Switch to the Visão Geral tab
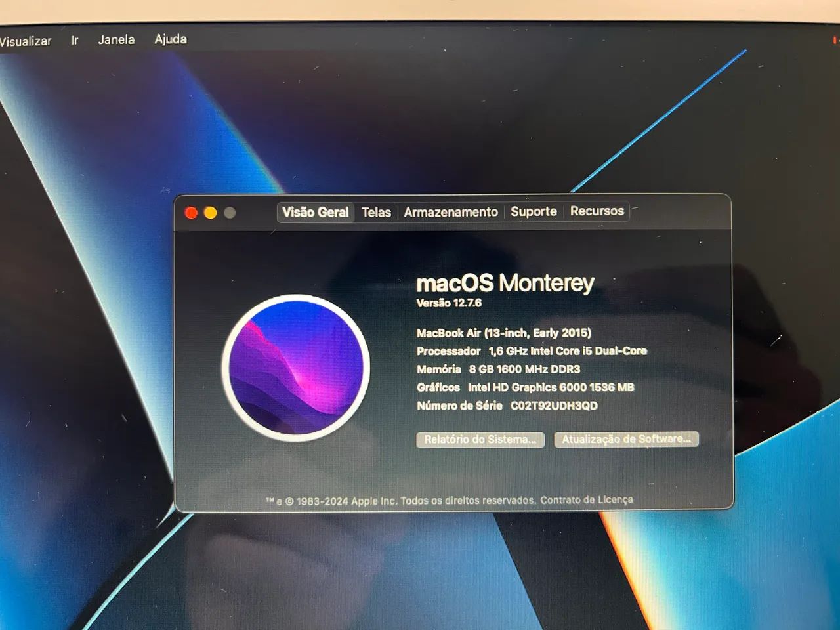Viewport: 840px width, 630px height. coord(316,212)
